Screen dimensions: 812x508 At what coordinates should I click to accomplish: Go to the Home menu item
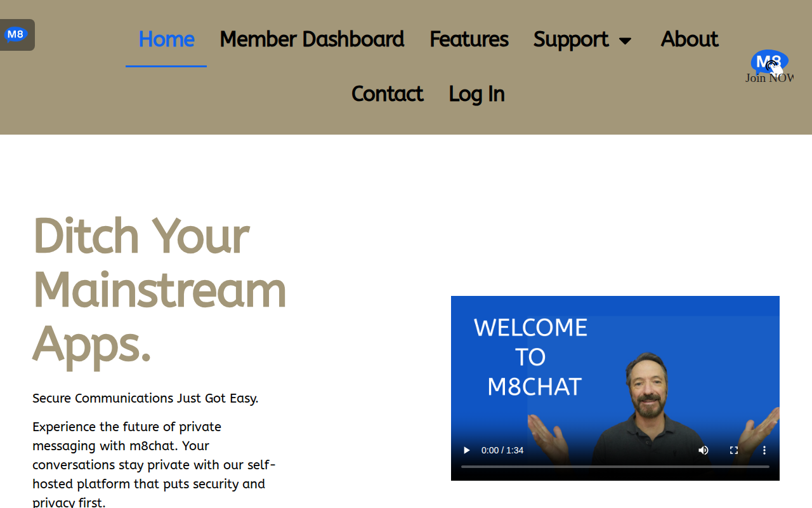coord(166,39)
